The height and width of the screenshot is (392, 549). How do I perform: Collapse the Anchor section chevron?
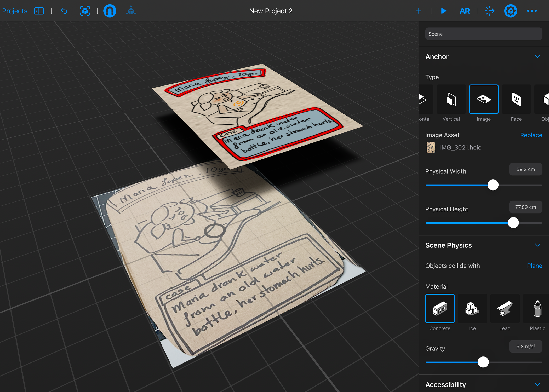[537, 56]
